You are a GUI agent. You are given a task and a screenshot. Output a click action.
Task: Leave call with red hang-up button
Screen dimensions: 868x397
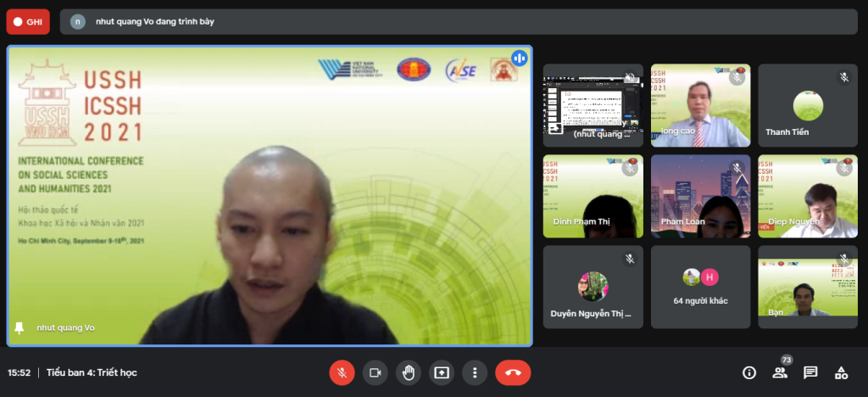point(513,372)
